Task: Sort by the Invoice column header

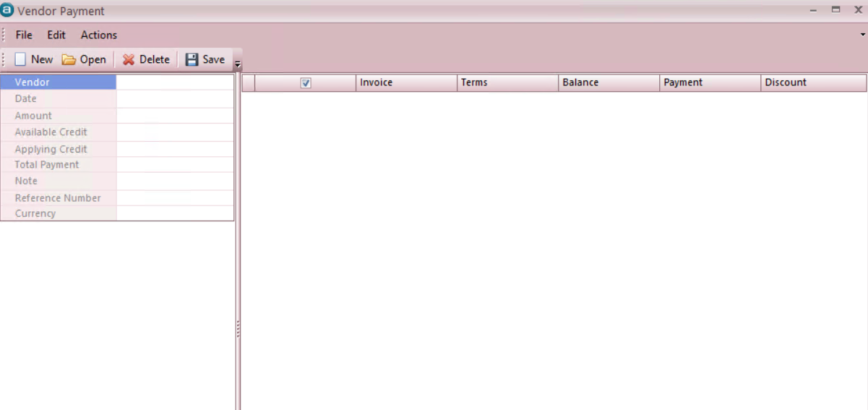Action: coord(406,82)
